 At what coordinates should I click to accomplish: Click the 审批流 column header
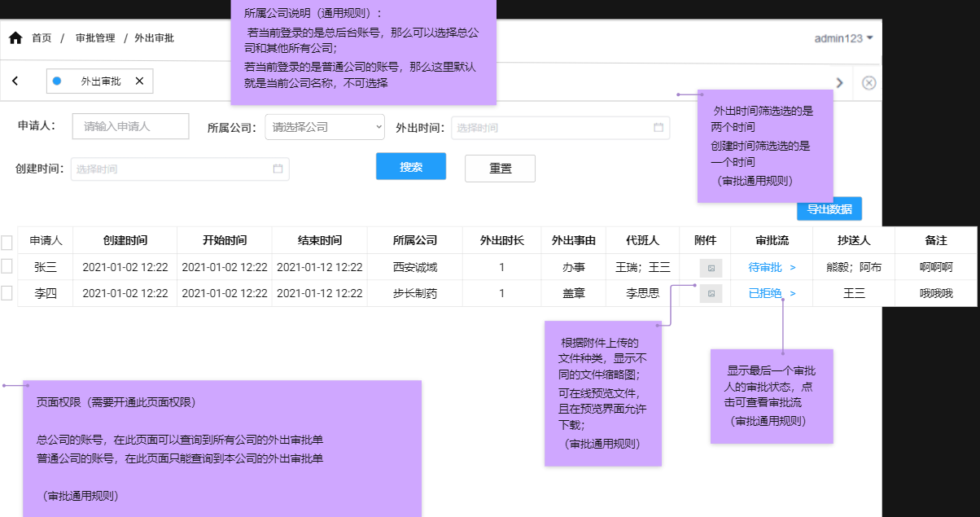coord(772,240)
